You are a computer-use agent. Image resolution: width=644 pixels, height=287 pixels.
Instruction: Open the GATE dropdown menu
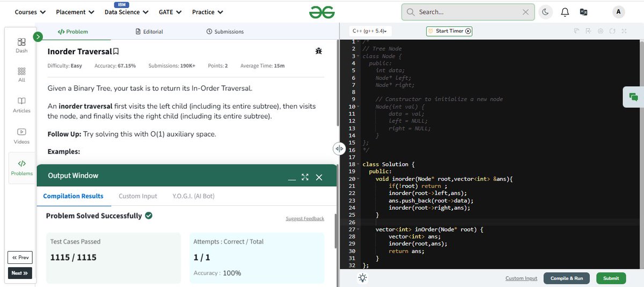click(170, 12)
